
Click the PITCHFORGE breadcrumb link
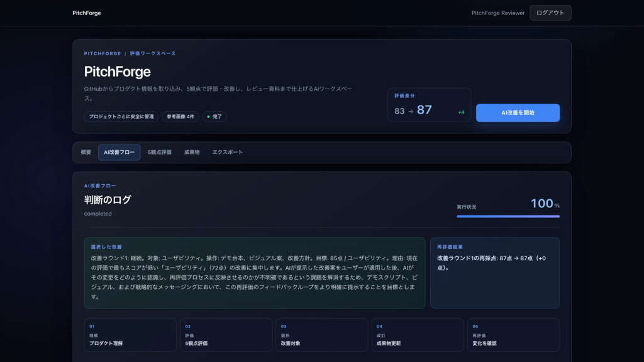pyautogui.click(x=103, y=53)
